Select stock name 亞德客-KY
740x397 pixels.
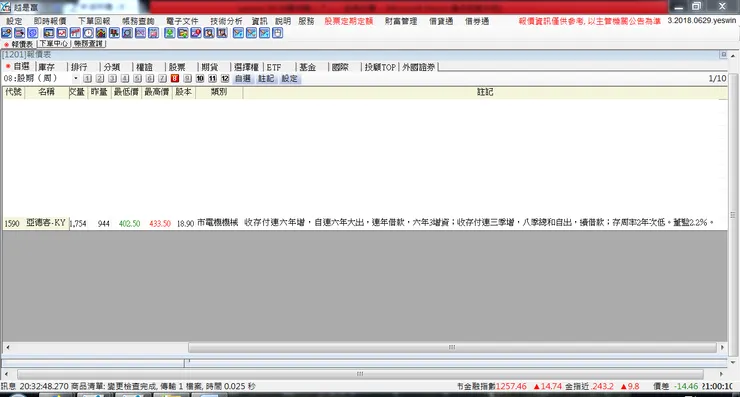(x=46, y=223)
